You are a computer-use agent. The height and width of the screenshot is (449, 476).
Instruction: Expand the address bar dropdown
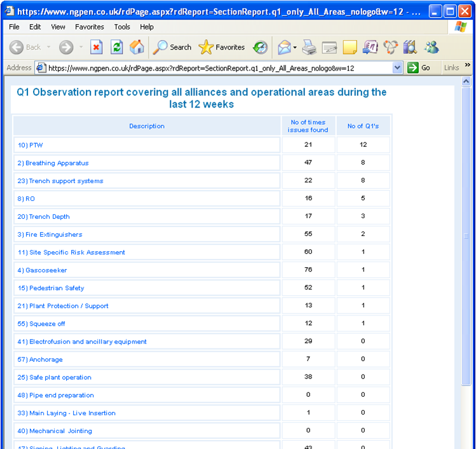[x=397, y=67]
